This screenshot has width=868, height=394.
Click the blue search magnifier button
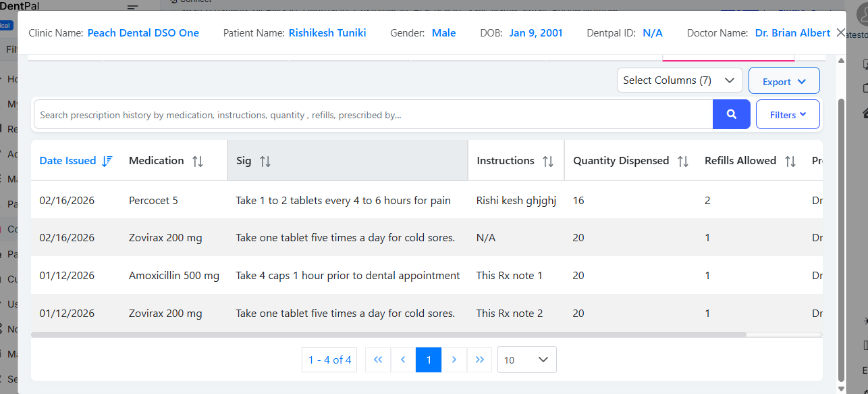(x=731, y=114)
